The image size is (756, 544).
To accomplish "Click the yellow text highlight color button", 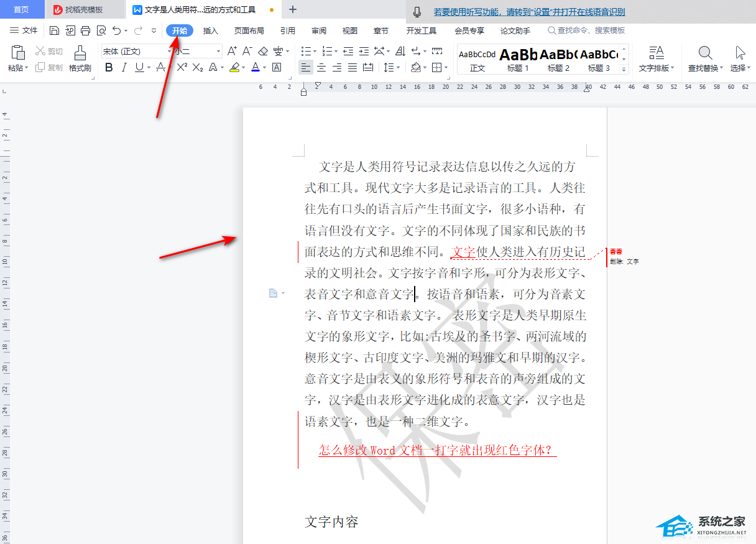I will (234, 67).
